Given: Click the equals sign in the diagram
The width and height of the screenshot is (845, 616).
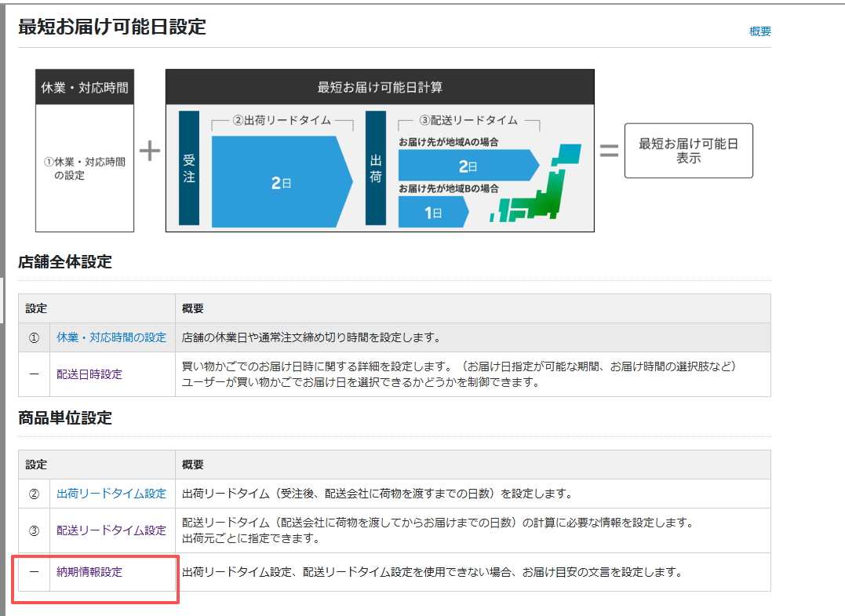Looking at the screenshot, I should pos(610,151).
